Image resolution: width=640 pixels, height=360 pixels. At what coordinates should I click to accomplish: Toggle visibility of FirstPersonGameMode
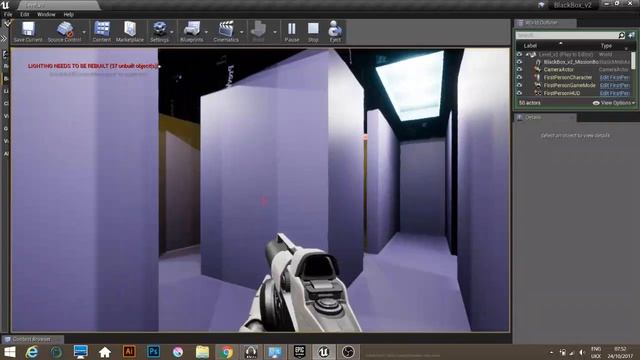pos(519,85)
